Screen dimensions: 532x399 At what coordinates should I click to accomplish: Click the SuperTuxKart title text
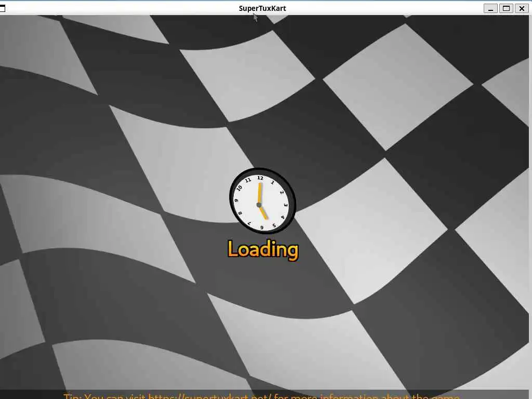pos(262,8)
